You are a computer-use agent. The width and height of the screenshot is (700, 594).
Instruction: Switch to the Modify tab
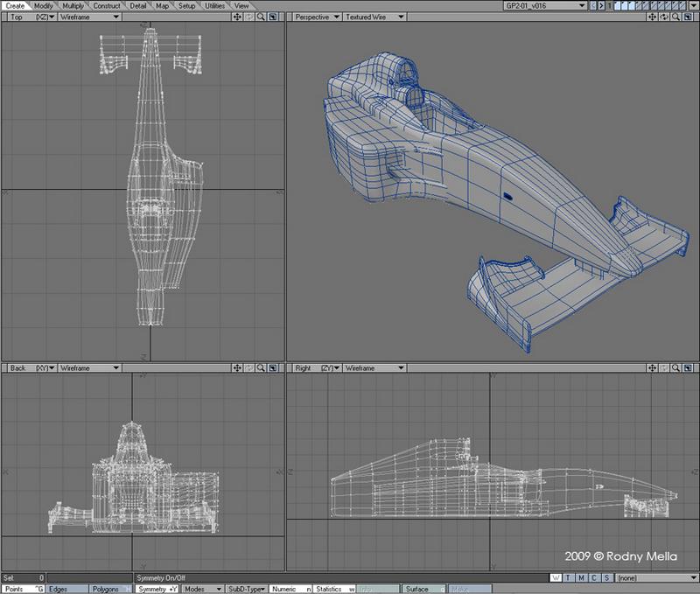[x=45, y=5]
